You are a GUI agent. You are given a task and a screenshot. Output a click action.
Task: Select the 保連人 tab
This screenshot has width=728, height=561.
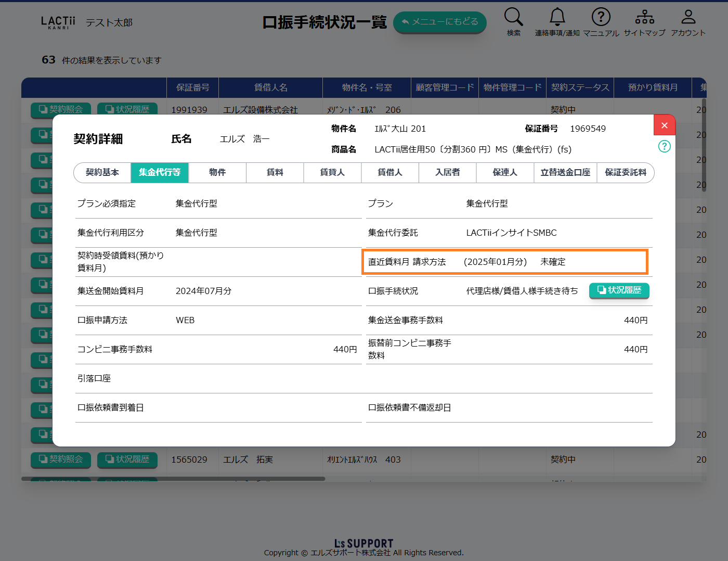pos(505,173)
